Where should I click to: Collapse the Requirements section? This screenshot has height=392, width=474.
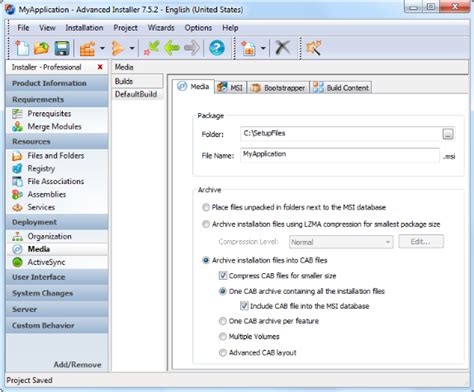tap(57, 99)
